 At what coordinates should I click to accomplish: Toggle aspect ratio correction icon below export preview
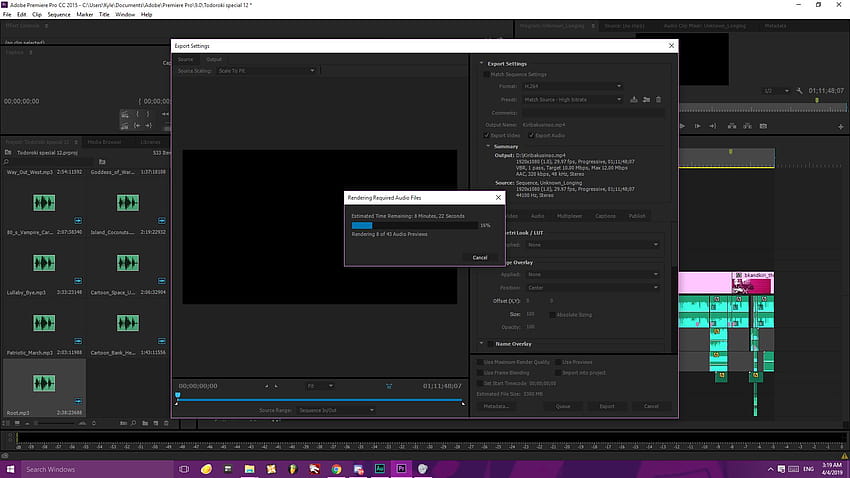coord(389,386)
